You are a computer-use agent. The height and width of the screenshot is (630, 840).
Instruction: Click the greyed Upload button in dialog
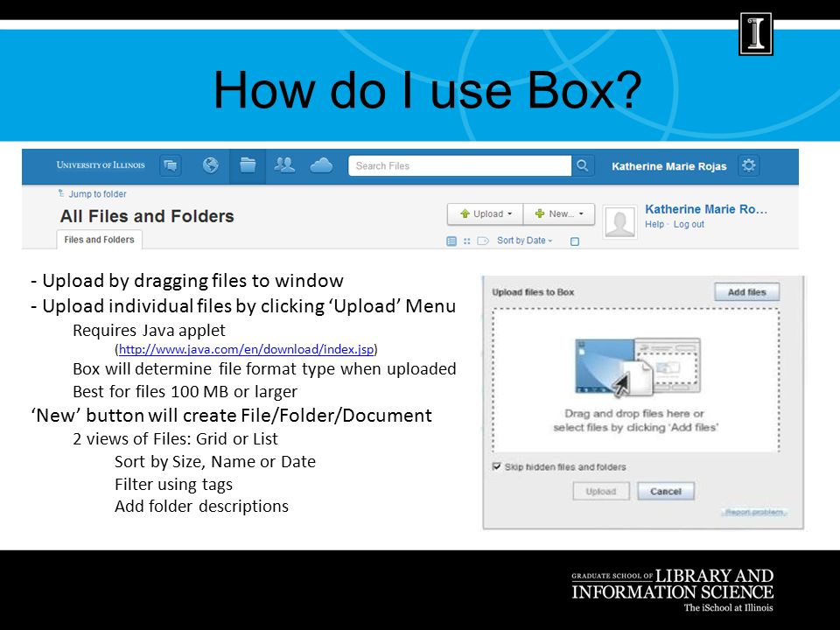point(601,491)
